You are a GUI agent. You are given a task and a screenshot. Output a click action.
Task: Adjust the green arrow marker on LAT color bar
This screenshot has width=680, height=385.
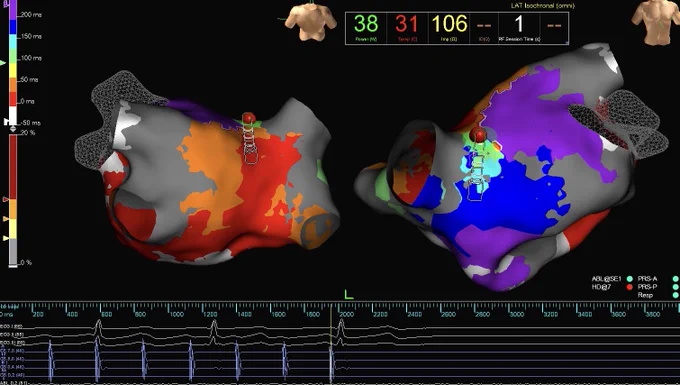(3, 63)
